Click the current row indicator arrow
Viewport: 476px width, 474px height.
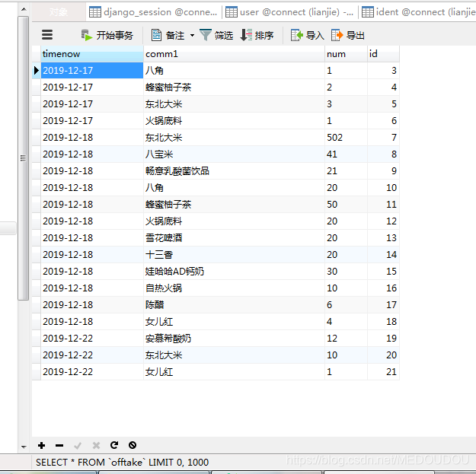tap(37, 70)
